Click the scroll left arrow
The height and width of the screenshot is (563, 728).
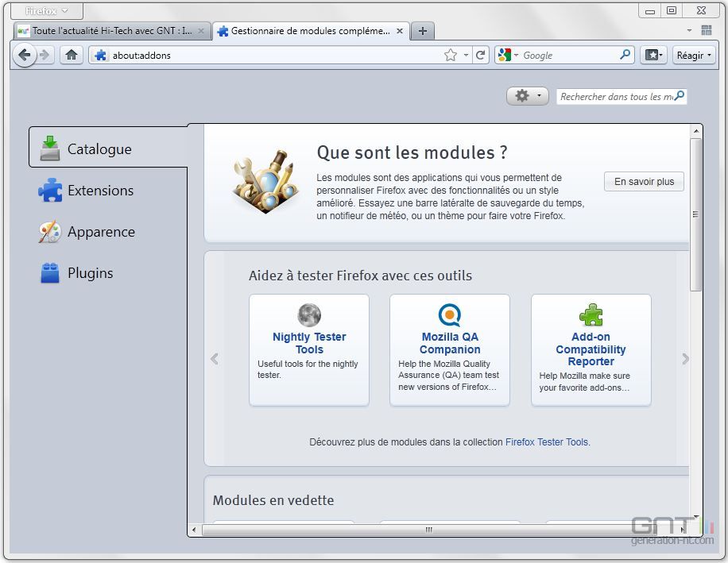click(x=194, y=529)
